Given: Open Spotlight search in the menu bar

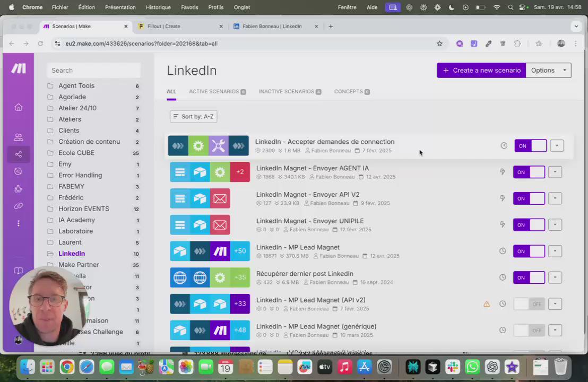Looking at the screenshot, I should click(511, 7).
